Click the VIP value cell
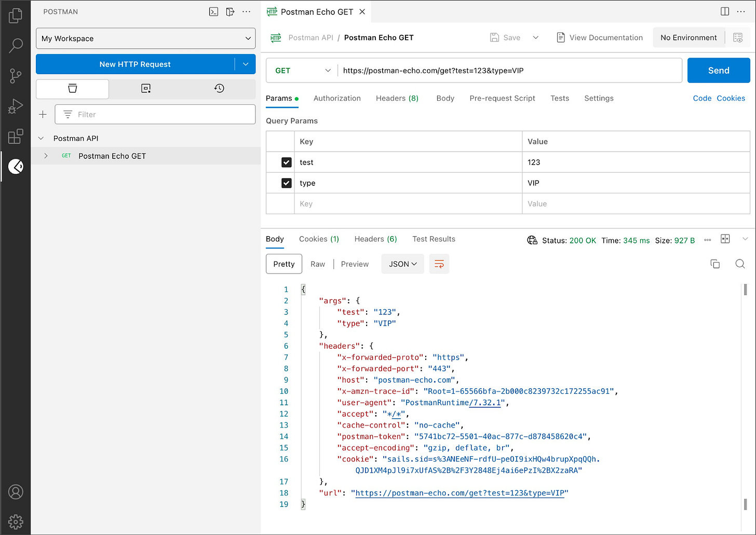The width and height of the screenshot is (756, 535). coord(636,183)
